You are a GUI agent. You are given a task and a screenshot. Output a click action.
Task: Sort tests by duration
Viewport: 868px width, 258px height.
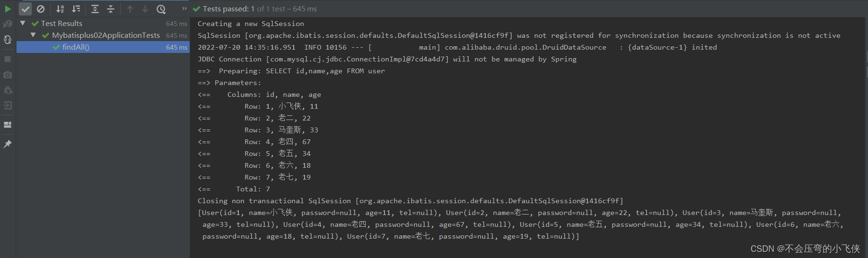[76, 9]
